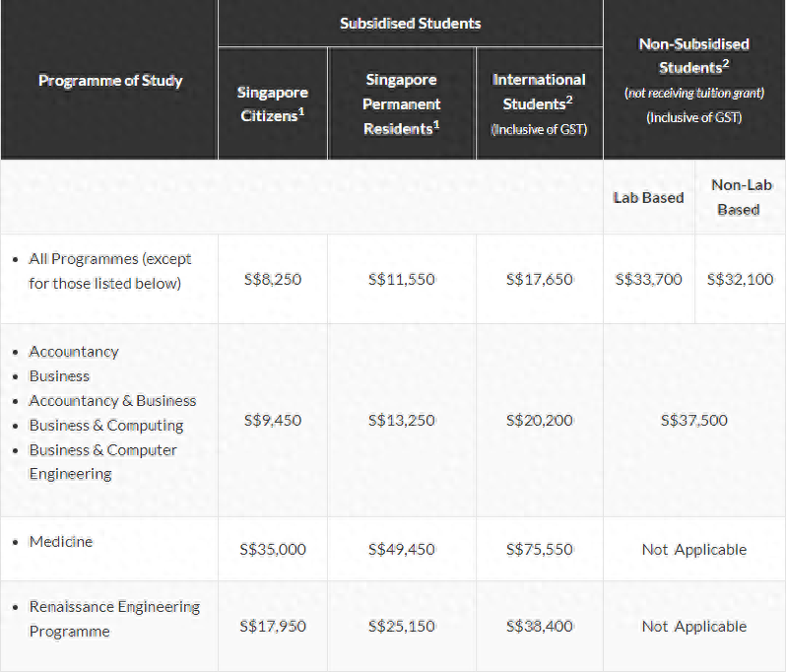Screen dimensions: 786x672
Task: Select the "Non-Lab Based" sub-header
Action: coord(738,197)
